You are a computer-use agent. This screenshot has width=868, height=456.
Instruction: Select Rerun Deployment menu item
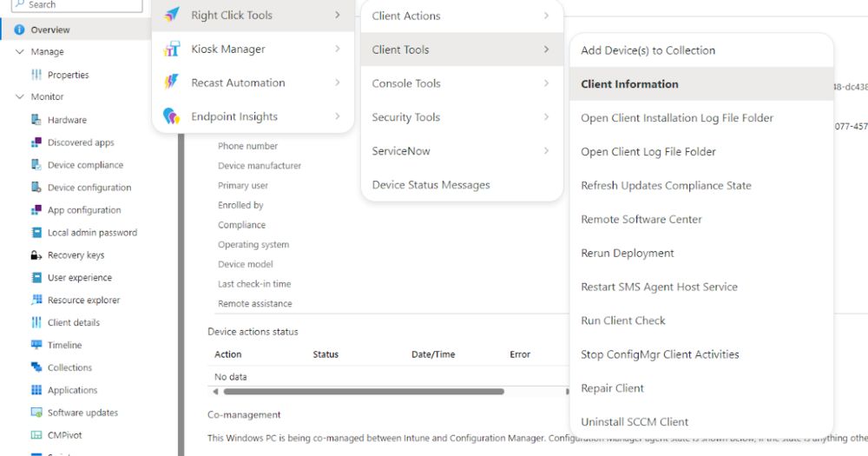click(x=701, y=254)
